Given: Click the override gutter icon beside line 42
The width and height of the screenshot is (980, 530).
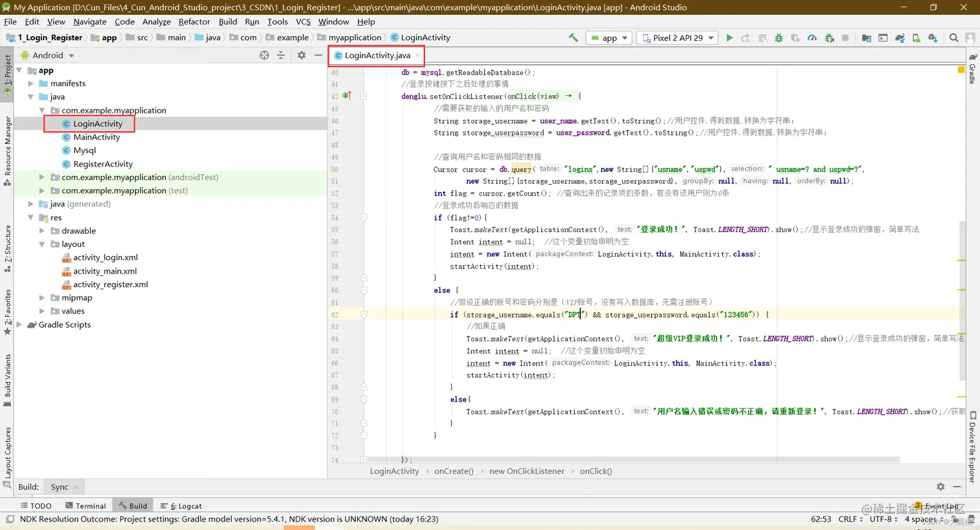Looking at the screenshot, I should coord(347,96).
